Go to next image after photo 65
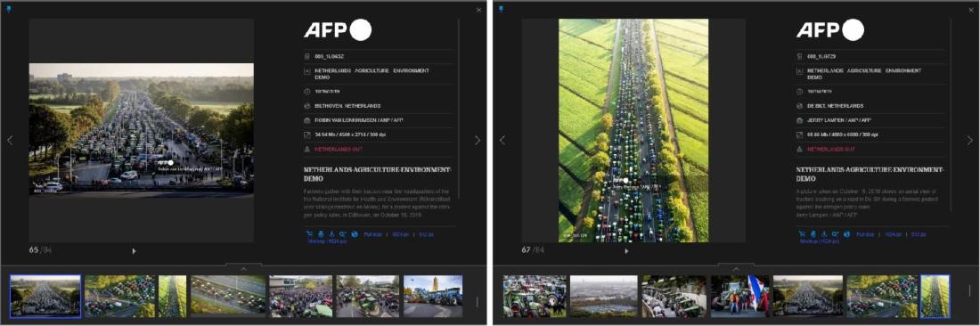 pyautogui.click(x=478, y=141)
